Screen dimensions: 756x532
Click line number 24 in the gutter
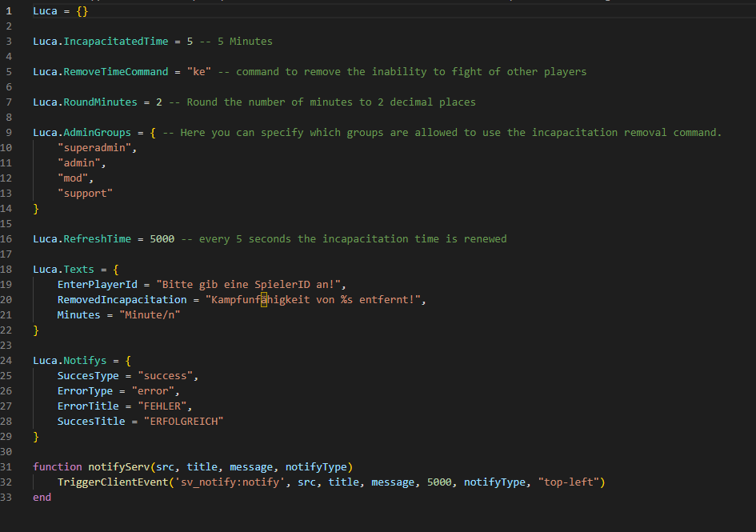point(8,360)
